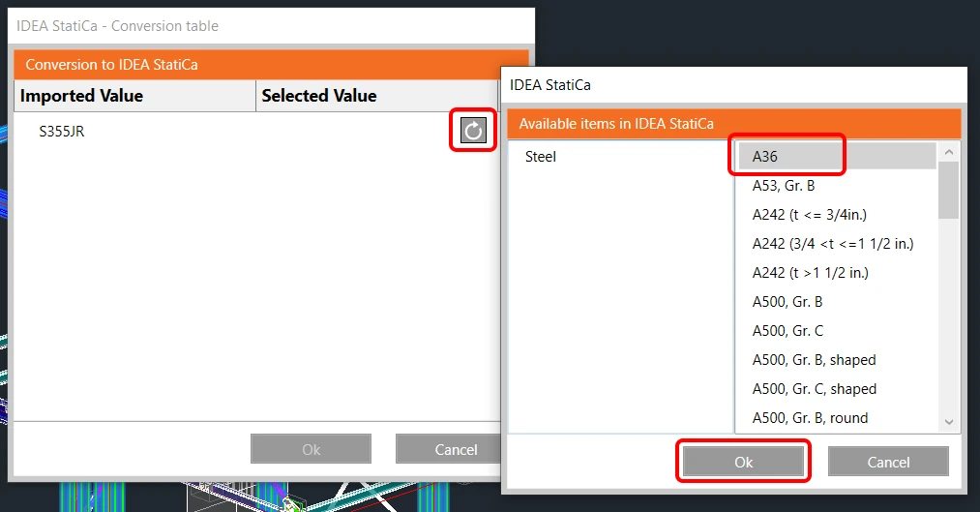Click the materials list scrollbar thumb

pyautogui.click(x=949, y=190)
